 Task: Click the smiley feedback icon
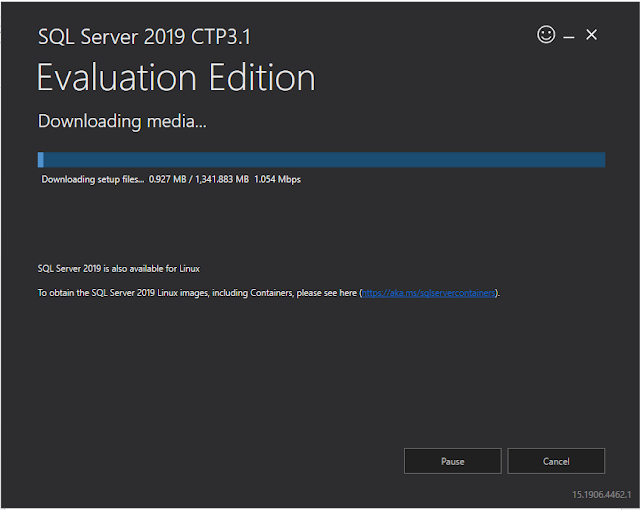coord(546,34)
